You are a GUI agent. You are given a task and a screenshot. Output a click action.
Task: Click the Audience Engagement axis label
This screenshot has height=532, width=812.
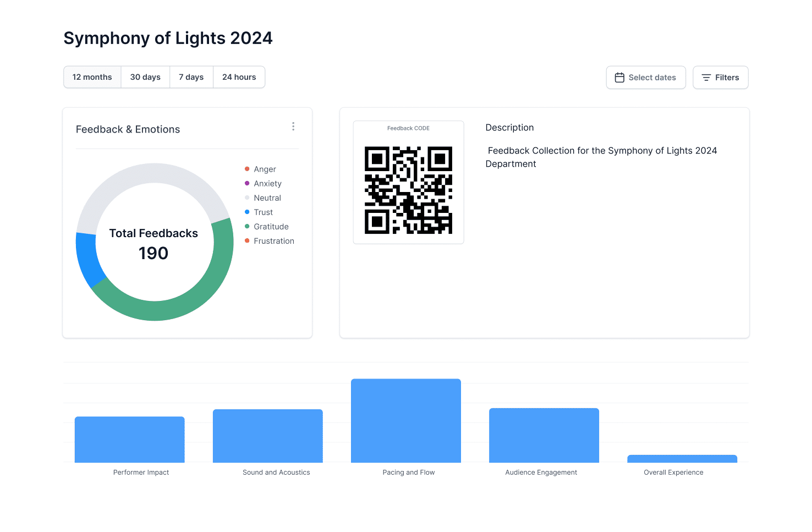(541, 473)
